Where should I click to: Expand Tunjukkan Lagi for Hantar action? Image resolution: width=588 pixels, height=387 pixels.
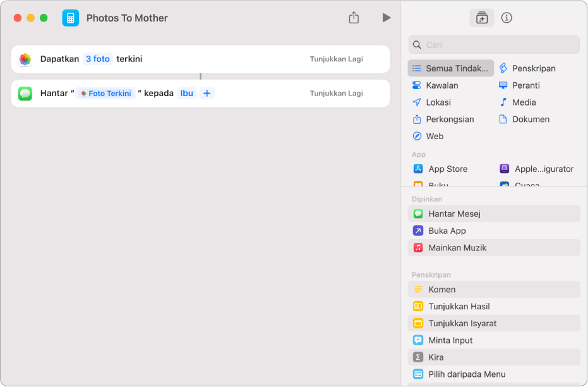click(x=336, y=93)
